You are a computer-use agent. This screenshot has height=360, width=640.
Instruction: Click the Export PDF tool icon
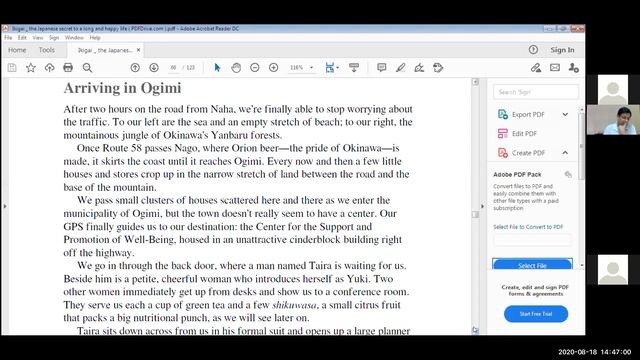pyautogui.click(x=502, y=114)
